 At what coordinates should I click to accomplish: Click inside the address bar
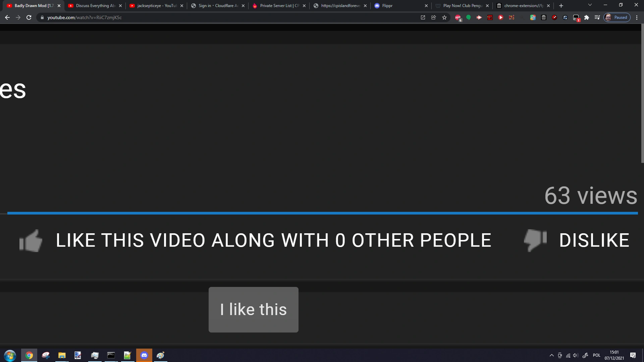click(201, 17)
